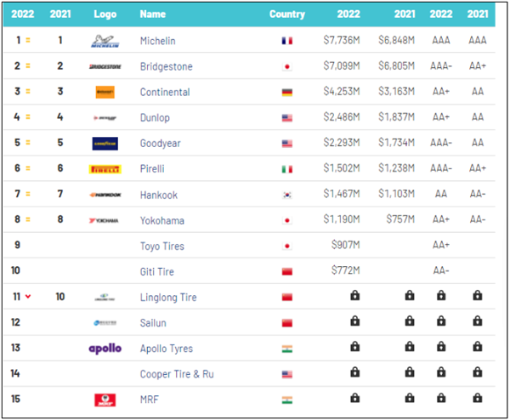The height and width of the screenshot is (420, 510).
Task: Click France flag in Michelin row
Action: pos(286,41)
